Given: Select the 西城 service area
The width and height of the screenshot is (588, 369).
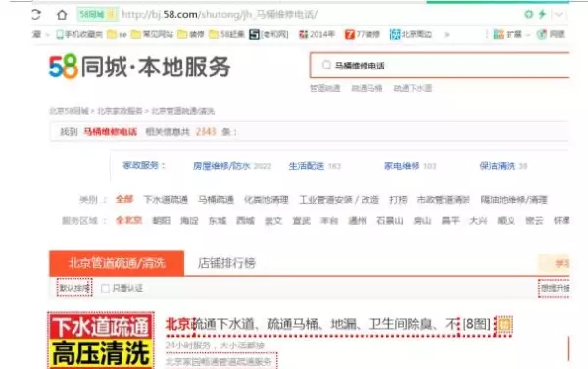Looking at the screenshot, I should [x=245, y=220].
